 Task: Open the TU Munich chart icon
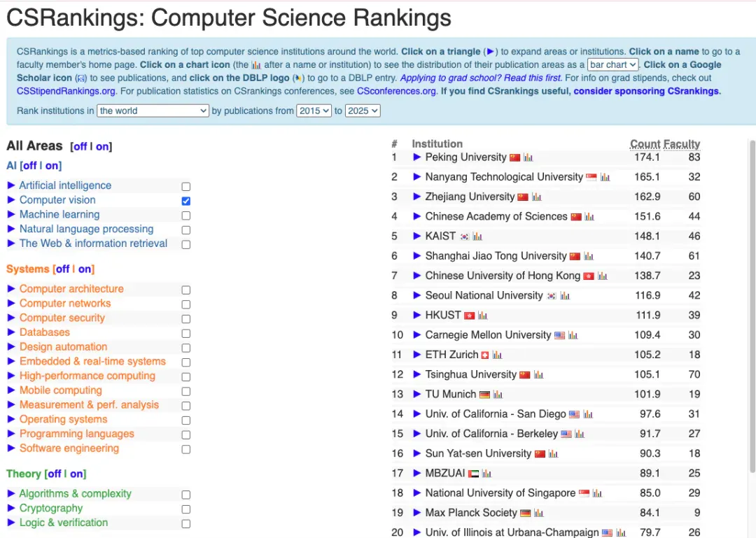click(x=498, y=395)
